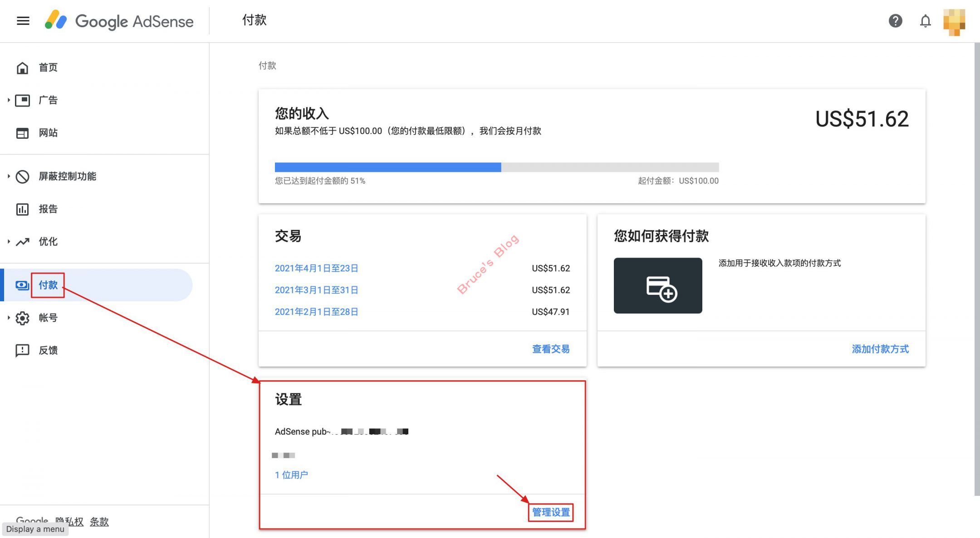Click the feedback icon beside 反馈

pyautogui.click(x=22, y=351)
